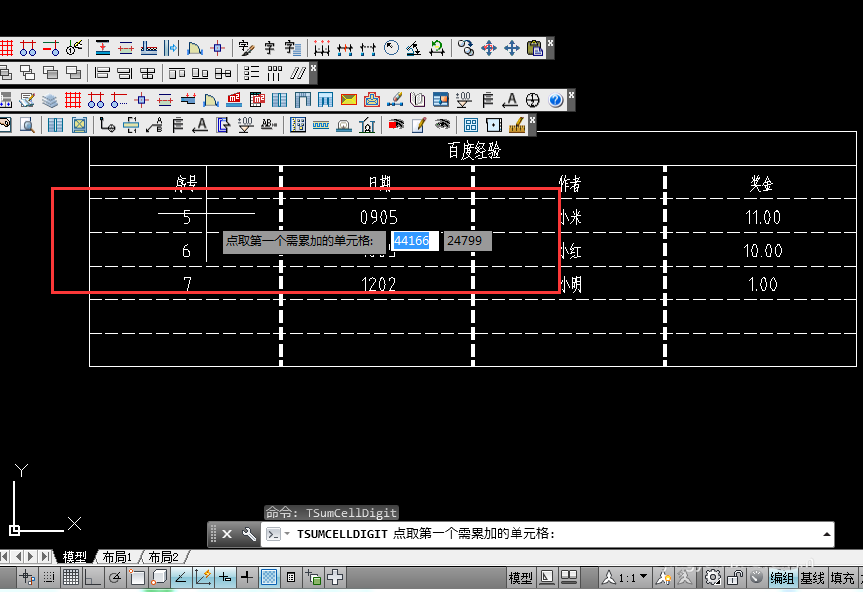Click the highlighted 44166 coordinate input field

(x=415, y=241)
